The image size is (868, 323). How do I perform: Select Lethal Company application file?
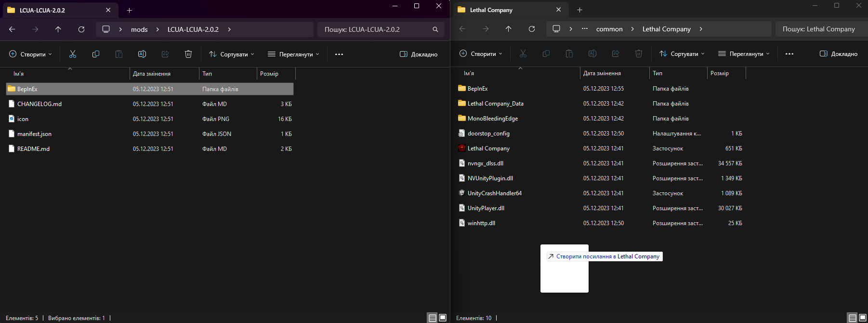tap(600, 148)
